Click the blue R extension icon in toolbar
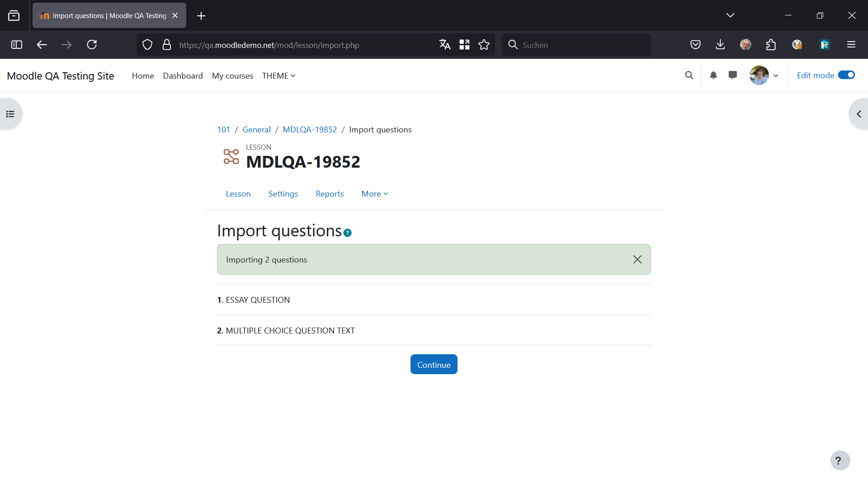Screen dimensions: 868x488 825,45
